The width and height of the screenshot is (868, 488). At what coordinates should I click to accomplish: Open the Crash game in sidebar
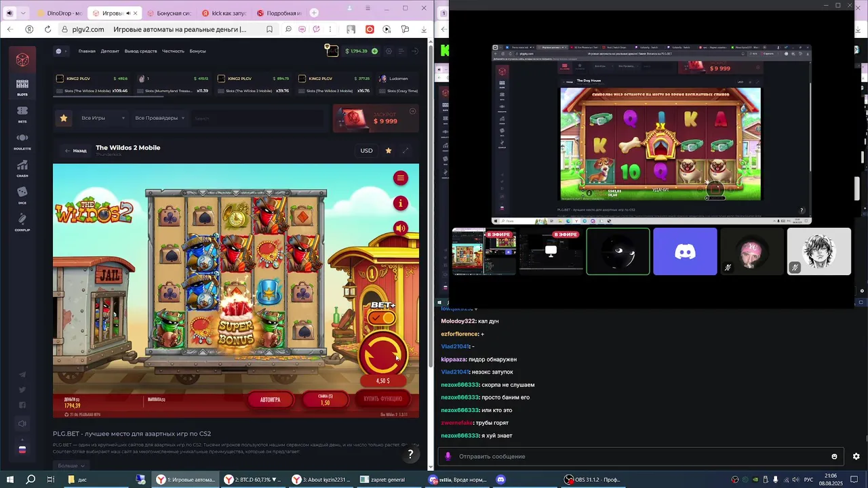22,168
